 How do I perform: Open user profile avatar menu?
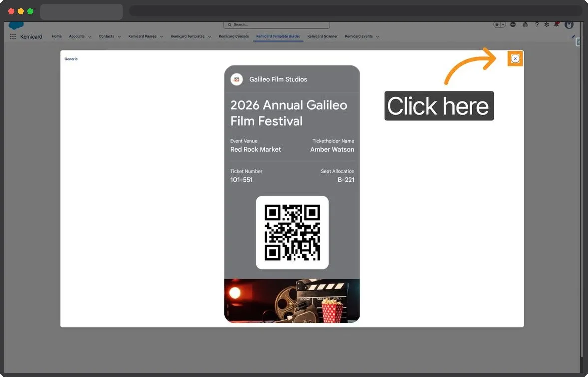pyautogui.click(x=569, y=25)
